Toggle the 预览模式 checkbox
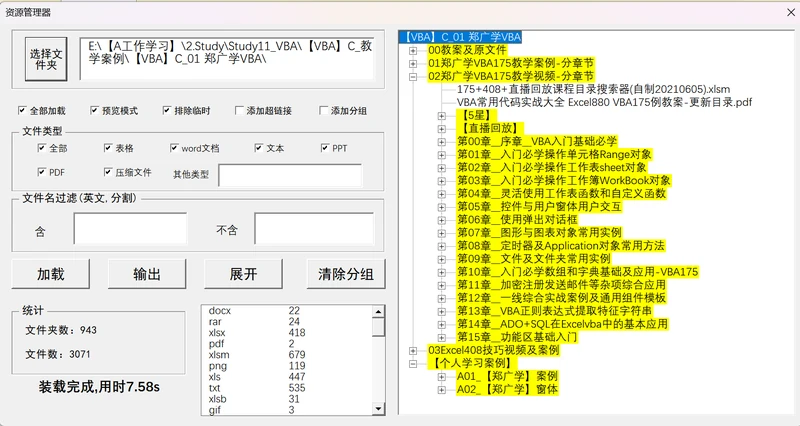The height and width of the screenshot is (426, 800). (94, 110)
